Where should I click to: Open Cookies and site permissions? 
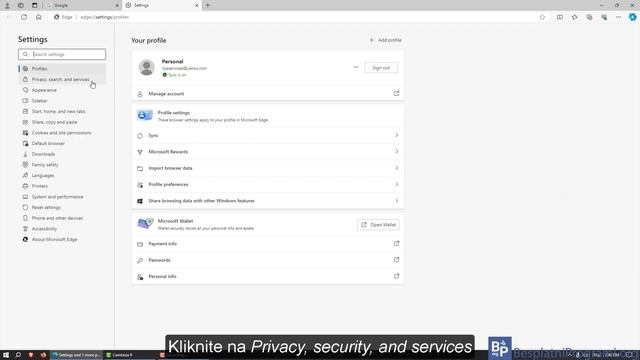click(x=62, y=133)
